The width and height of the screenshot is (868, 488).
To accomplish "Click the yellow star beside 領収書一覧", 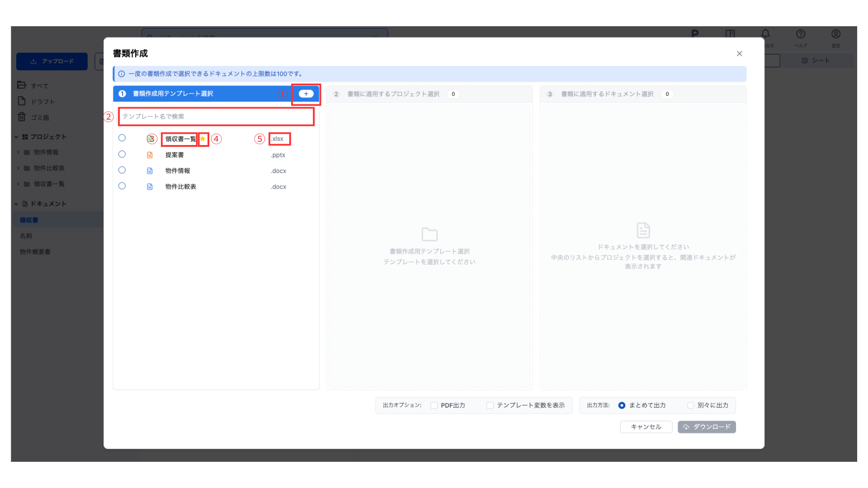I will (x=203, y=139).
